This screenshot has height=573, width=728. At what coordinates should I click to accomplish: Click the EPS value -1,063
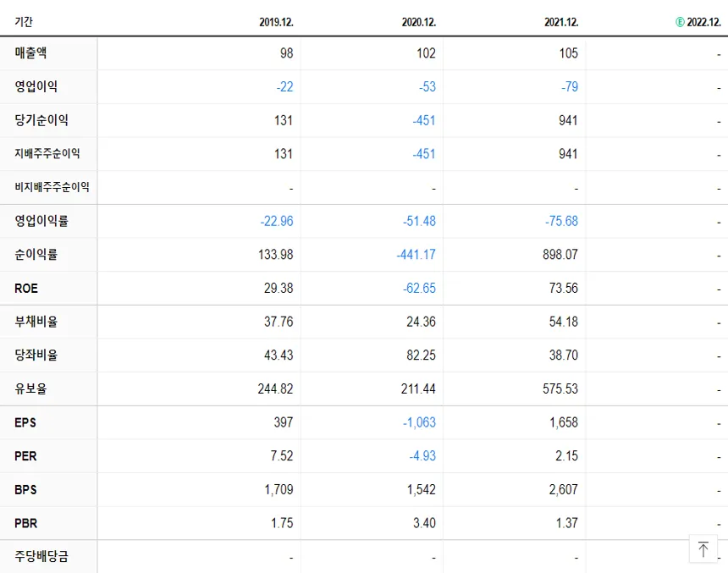(x=419, y=422)
